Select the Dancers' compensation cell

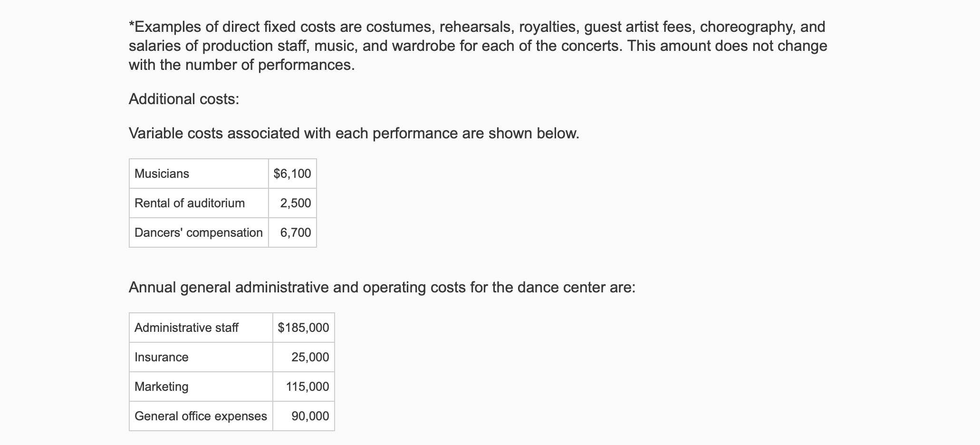(198, 232)
